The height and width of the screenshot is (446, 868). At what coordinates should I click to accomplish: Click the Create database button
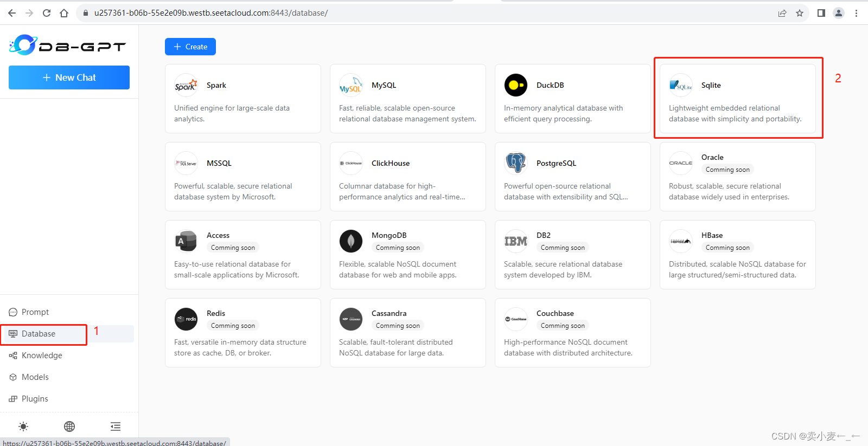(x=190, y=47)
